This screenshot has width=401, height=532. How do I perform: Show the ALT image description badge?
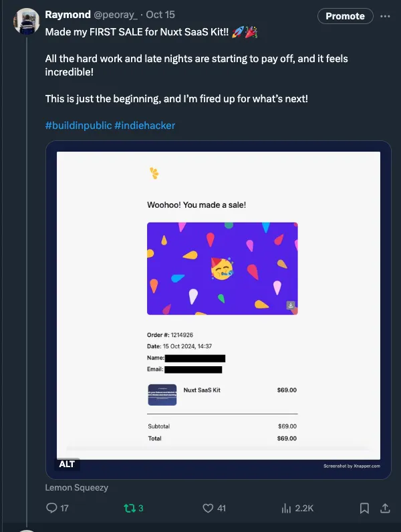[67, 464]
